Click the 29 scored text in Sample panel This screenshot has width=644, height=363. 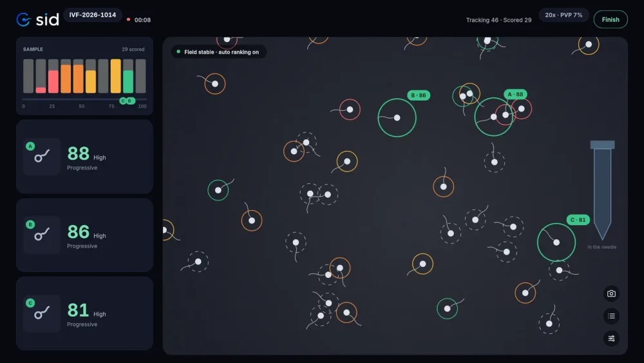click(x=133, y=50)
